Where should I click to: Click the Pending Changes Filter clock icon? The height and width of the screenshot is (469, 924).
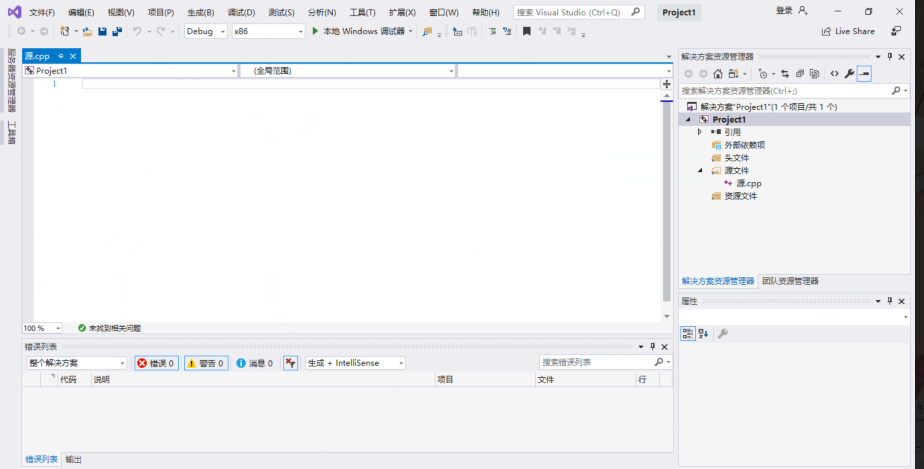tap(763, 74)
